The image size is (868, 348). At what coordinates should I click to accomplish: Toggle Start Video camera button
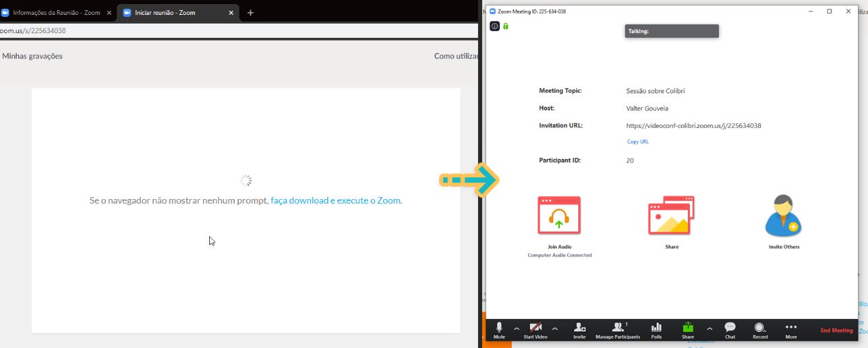535,329
